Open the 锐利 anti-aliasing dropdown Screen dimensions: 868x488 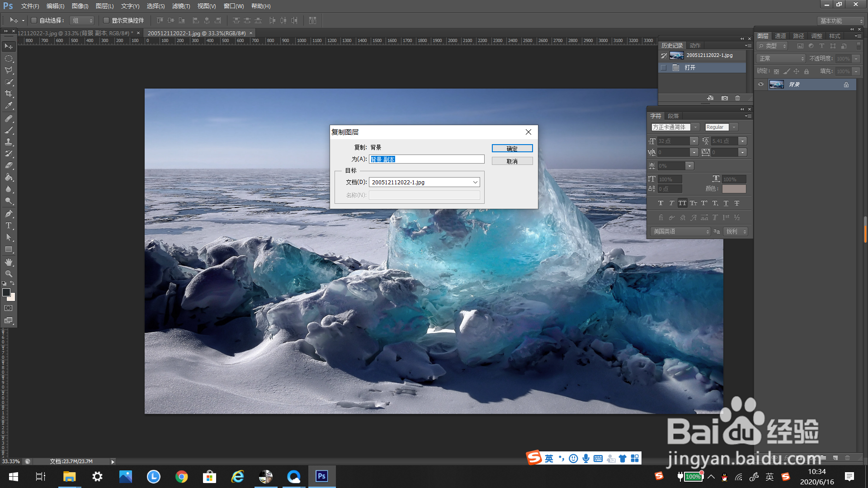[735, 231]
